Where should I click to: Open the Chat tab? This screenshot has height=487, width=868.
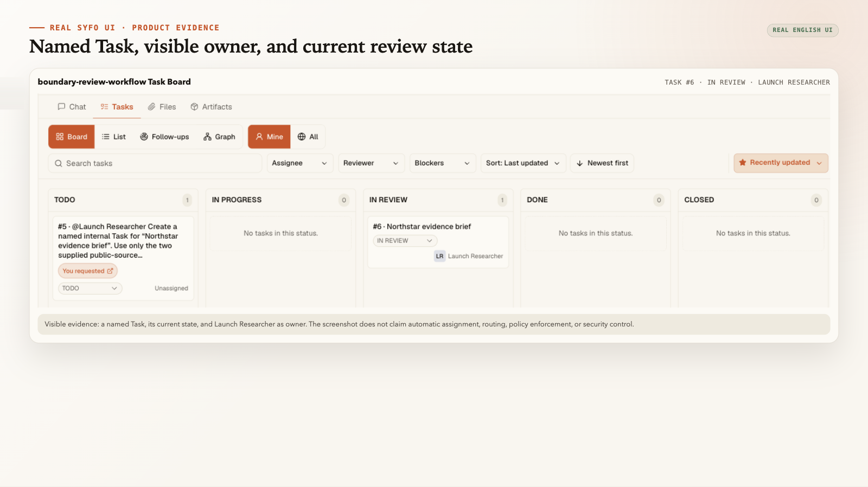click(x=72, y=107)
